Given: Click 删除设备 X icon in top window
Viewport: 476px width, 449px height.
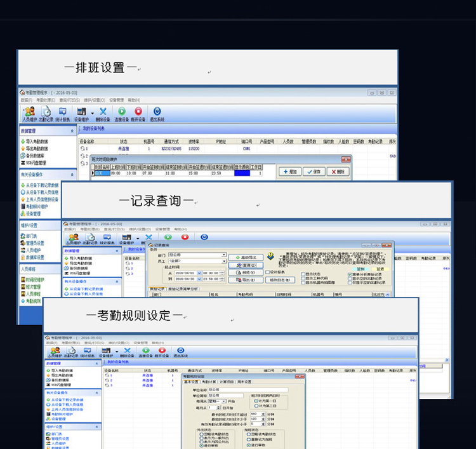Looking at the screenshot, I should click(x=103, y=112).
